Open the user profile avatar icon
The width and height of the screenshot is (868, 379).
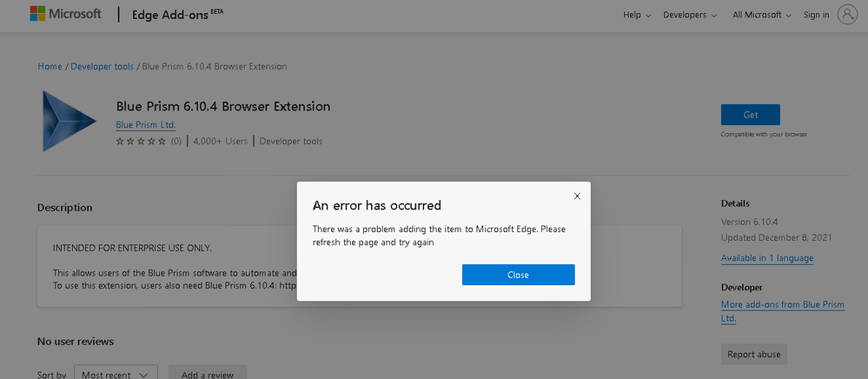pos(847,15)
